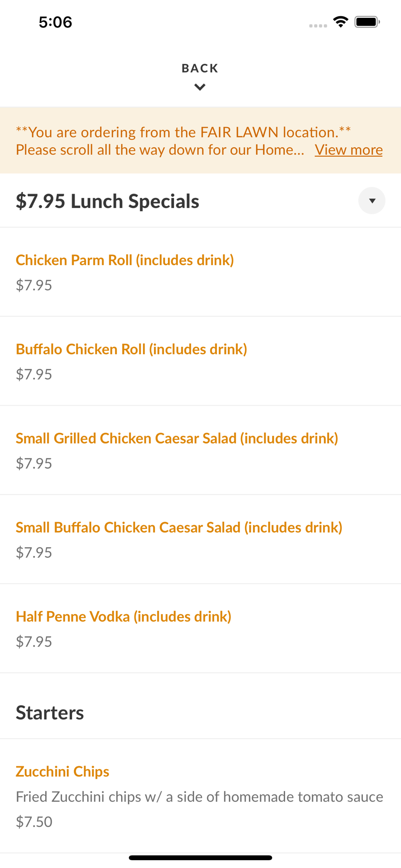Select Half Penne Vodka lunch item
This screenshot has width=401, height=868.
coord(123,616)
